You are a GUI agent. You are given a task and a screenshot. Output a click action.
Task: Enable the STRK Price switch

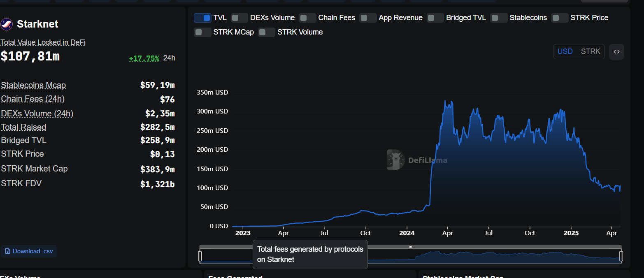point(560,18)
